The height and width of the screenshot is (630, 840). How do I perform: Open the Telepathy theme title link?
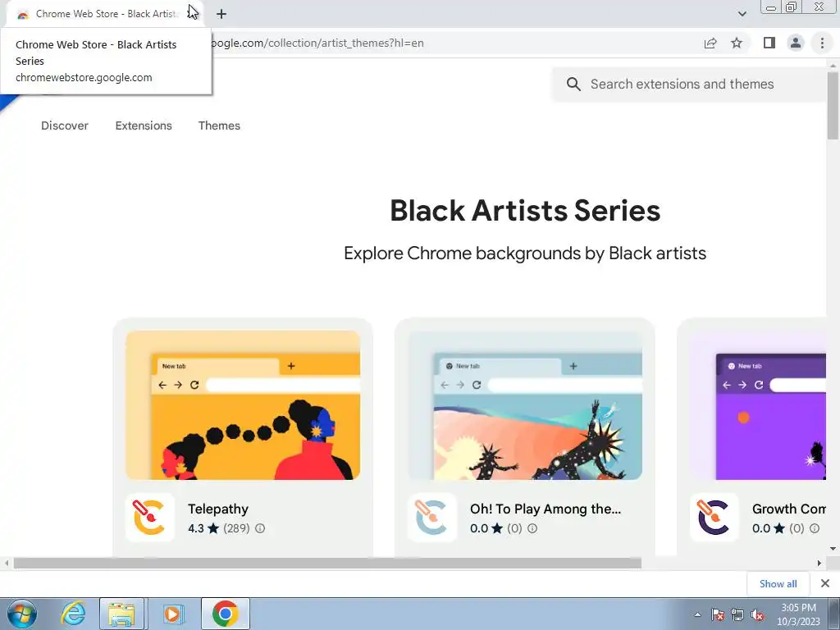point(218,509)
